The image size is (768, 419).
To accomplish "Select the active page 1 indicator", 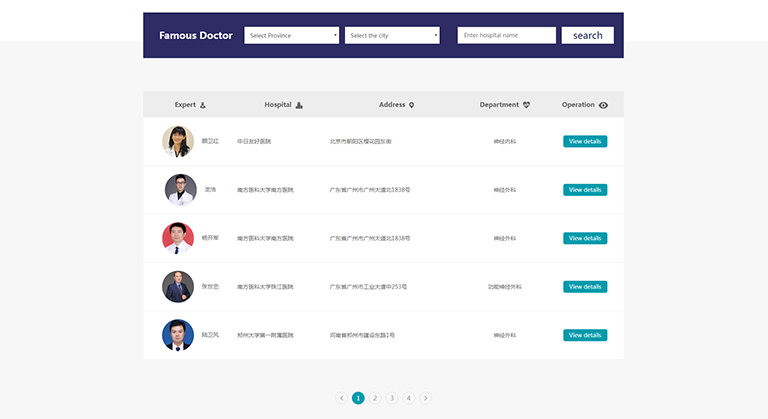I will click(x=358, y=398).
